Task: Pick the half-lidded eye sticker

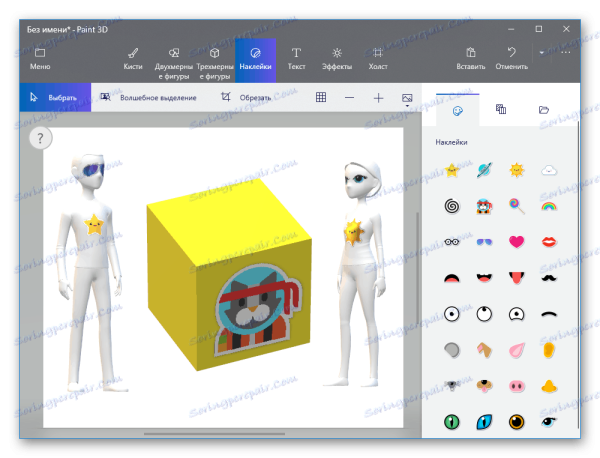Action: 517,314
